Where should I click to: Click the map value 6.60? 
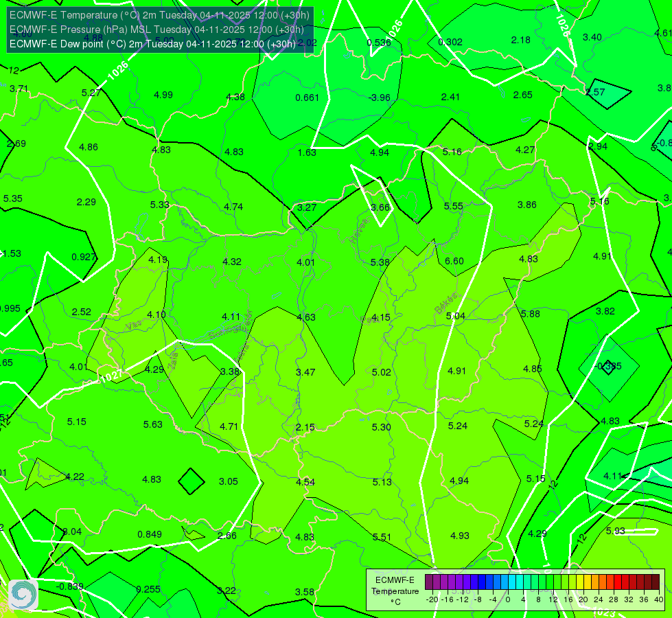(x=454, y=261)
